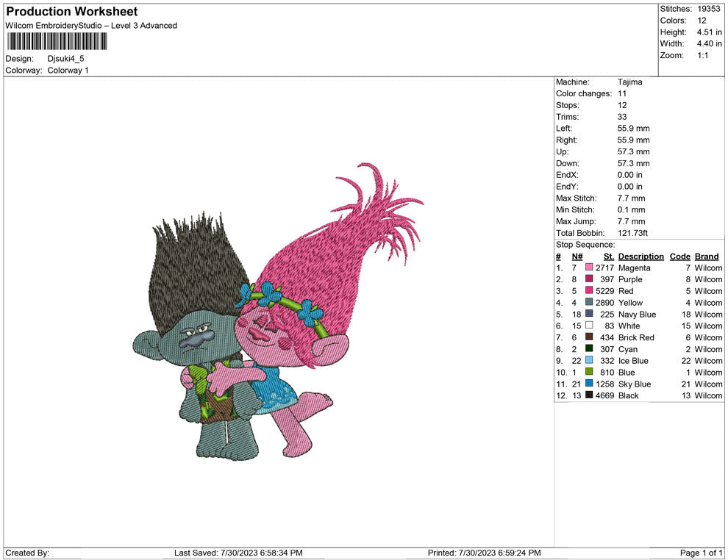
Task: Click the Sky Blue description text
Action: [x=634, y=384]
